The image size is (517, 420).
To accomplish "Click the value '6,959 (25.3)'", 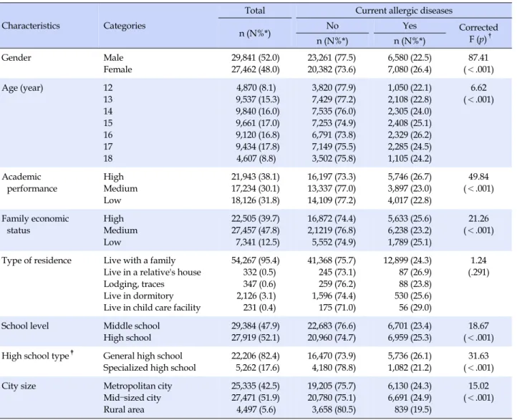I will (409, 338).
